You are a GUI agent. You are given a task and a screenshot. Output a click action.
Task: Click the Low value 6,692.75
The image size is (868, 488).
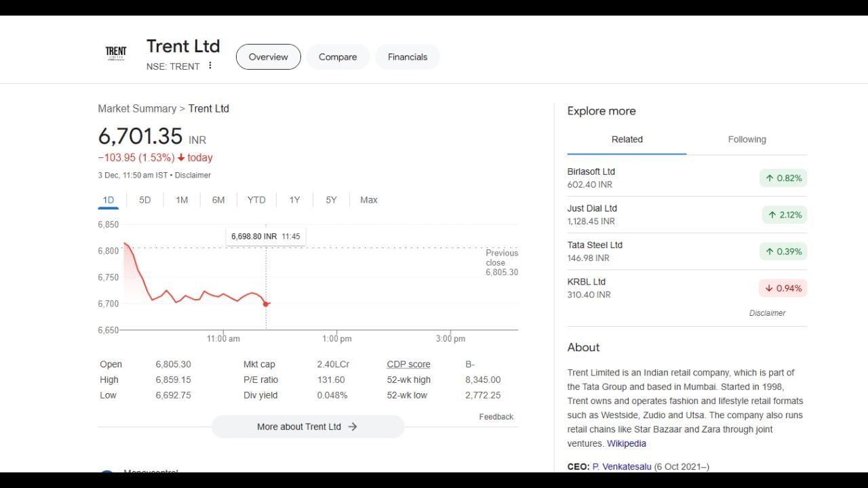point(174,396)
